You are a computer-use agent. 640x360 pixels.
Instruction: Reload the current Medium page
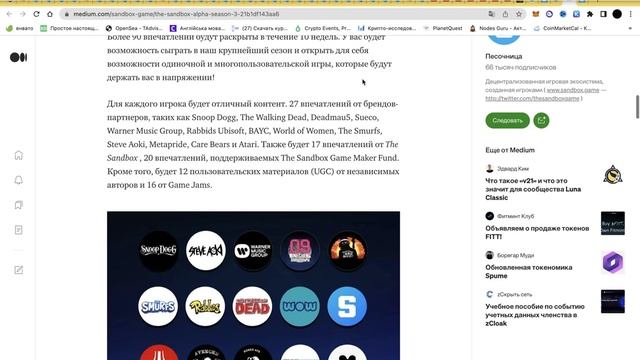pos(36,14)
